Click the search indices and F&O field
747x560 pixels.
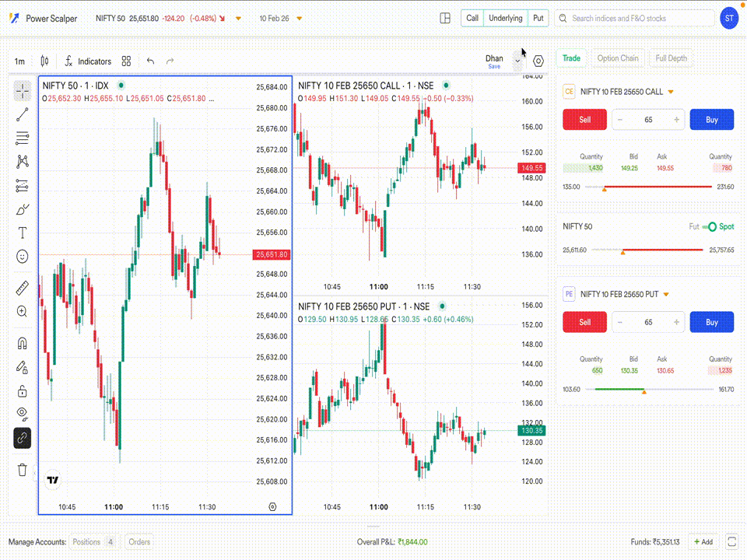coord(638,18)
